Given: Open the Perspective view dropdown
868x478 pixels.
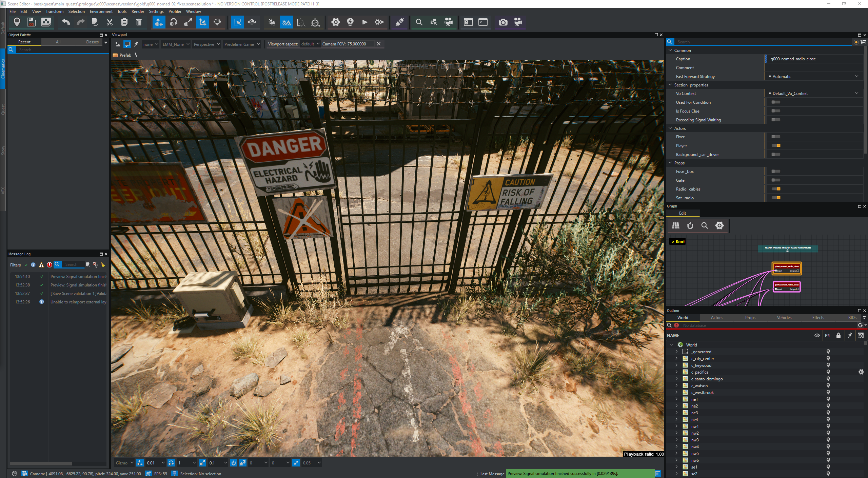Looking at the screenshot, I should tap(207, 44).
